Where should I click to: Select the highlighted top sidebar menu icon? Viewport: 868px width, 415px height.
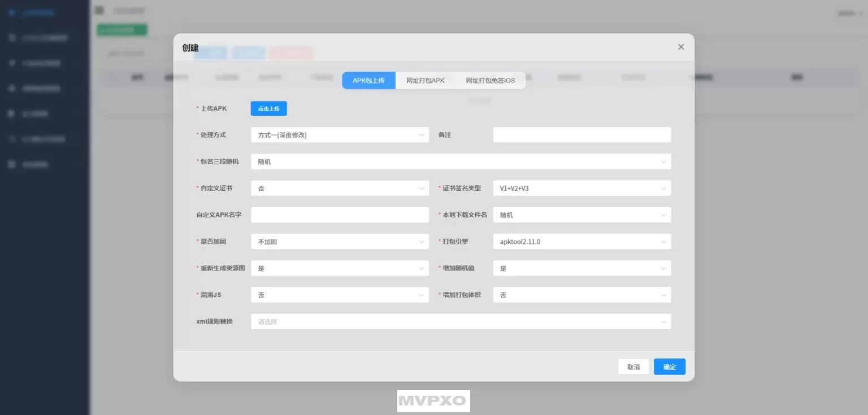coord(10,12)
